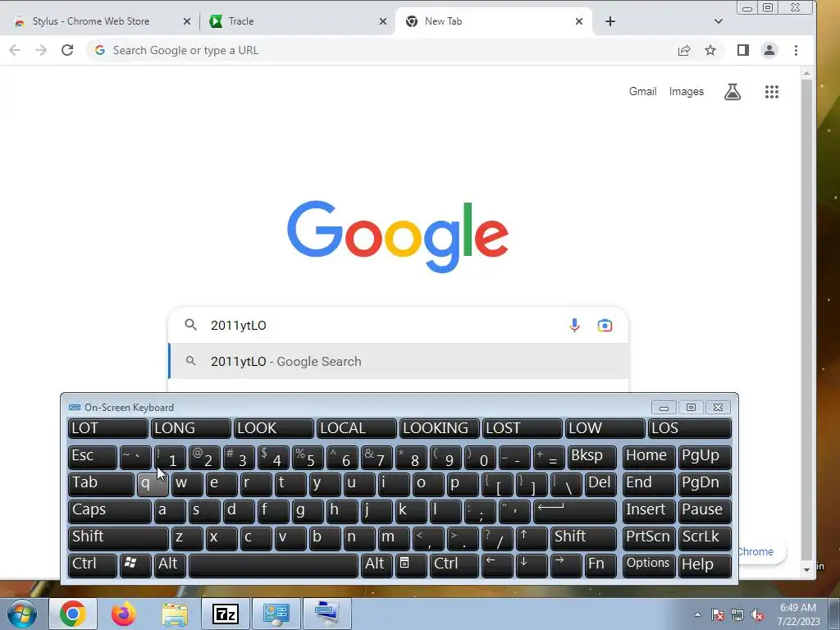Toggle left Ctrl key on keyboard
Image resolution: width=840 pixels, height=630 pixels.
point(92,564)
